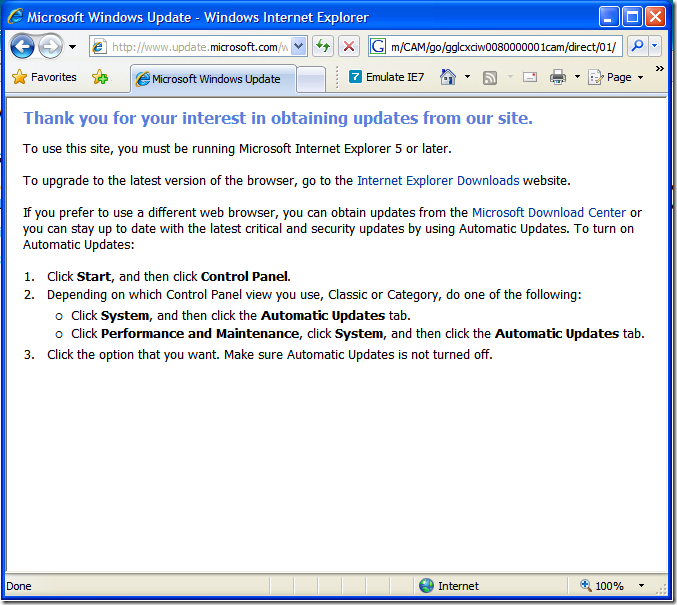Click the Back navigation arrow
This screenshot has height=605, width=677.
tap(22, 47)
